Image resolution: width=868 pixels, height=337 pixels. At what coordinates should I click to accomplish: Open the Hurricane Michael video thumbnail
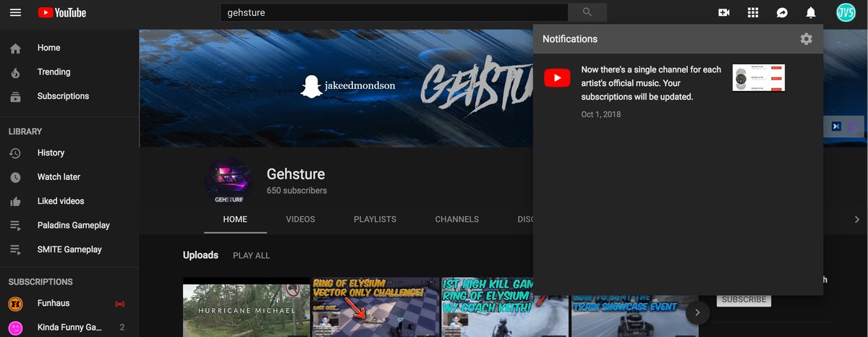(247, 307)
